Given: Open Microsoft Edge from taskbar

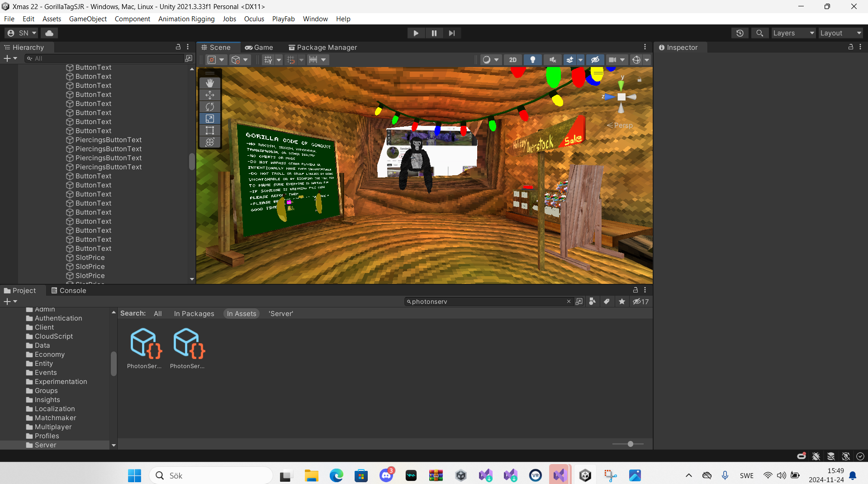Looking at the screenshot, I should [336, 475].
